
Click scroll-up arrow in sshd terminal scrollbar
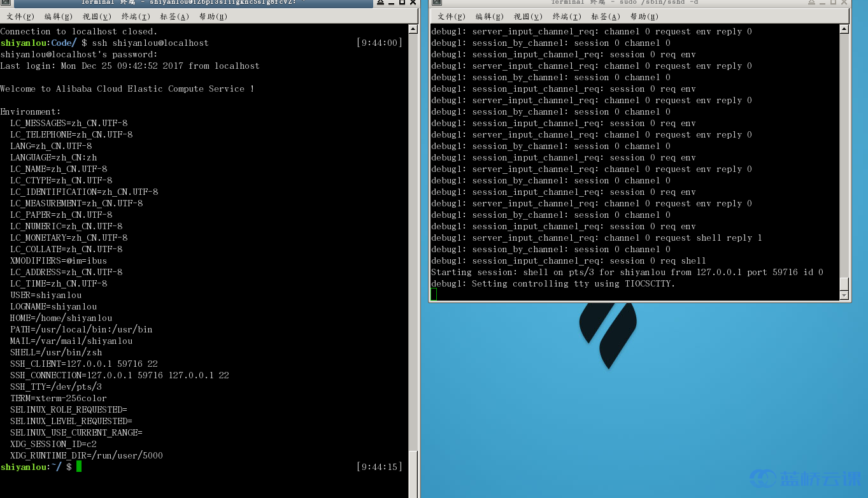point(844,29)
